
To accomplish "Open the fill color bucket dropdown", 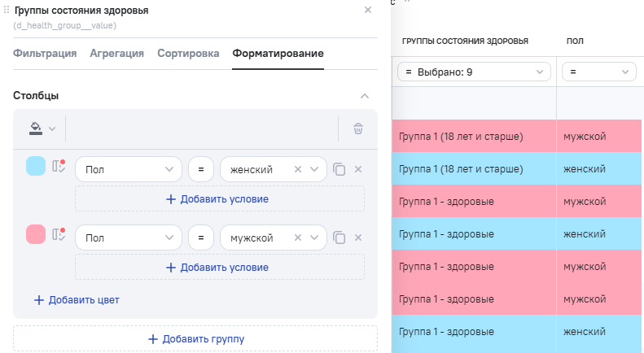I will point(42,129).
